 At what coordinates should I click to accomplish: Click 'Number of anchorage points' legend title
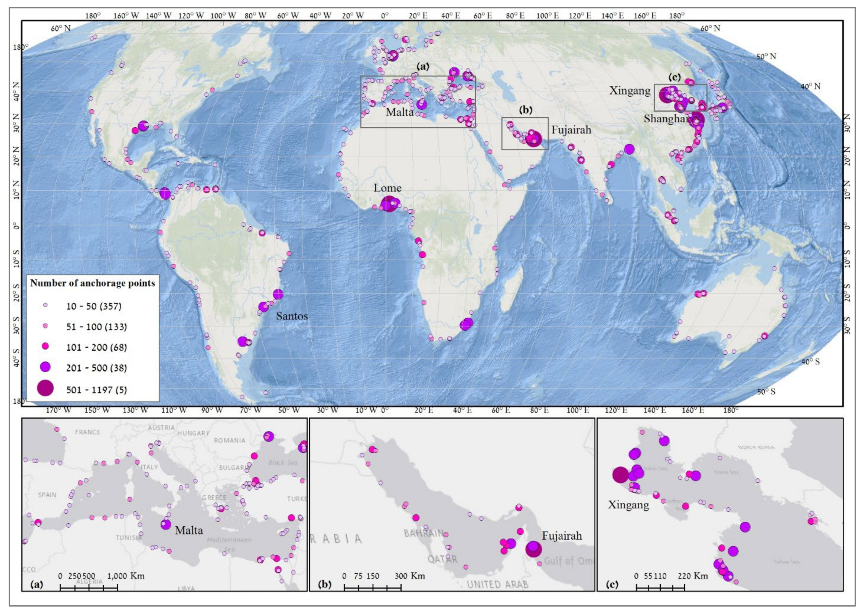[x=93, y=283]
